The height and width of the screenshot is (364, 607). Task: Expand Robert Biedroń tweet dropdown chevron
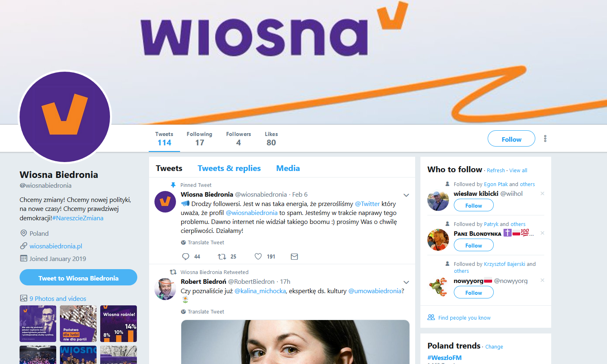point(406,282)
